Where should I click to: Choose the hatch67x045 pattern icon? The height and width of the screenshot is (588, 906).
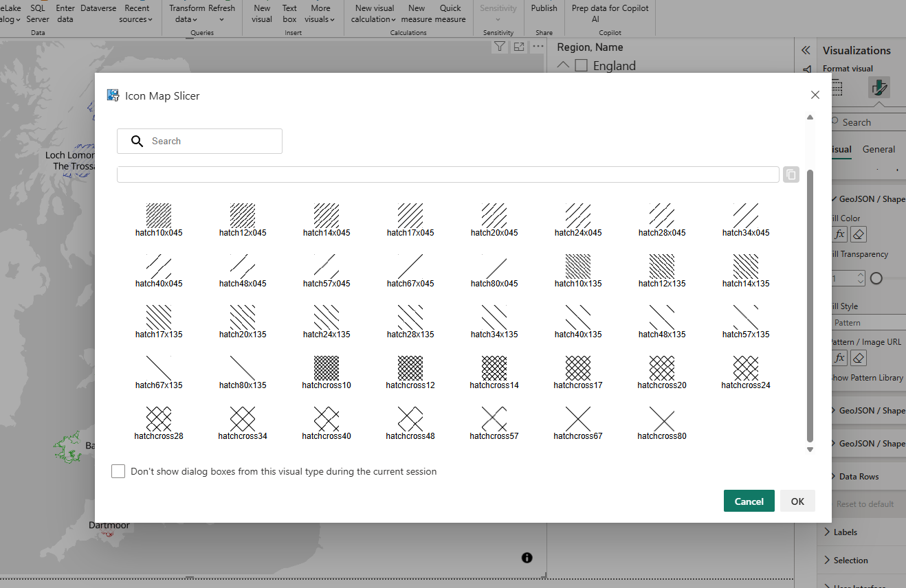click(410, 267)
